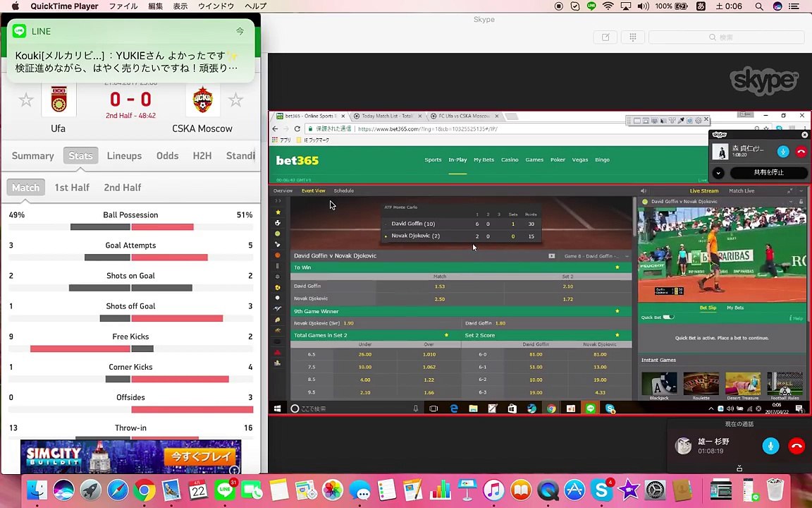Reload the bet365 page in Chrome

coord(297,128)
